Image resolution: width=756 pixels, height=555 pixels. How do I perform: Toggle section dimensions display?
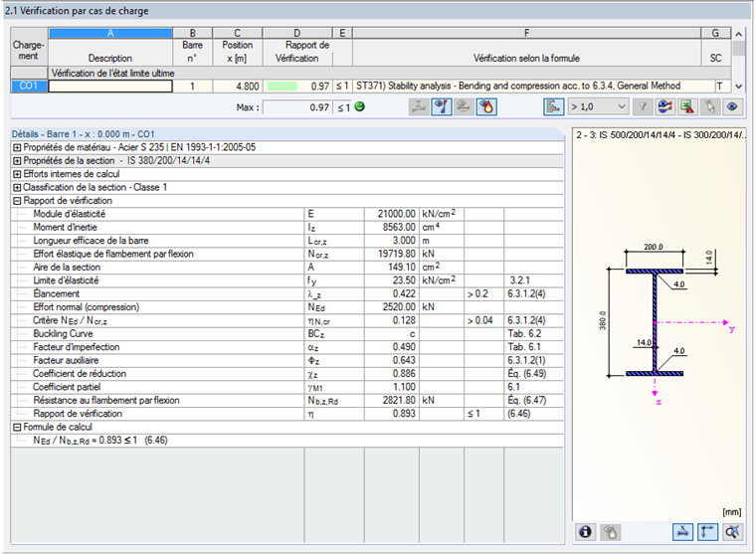pos(684,533)
